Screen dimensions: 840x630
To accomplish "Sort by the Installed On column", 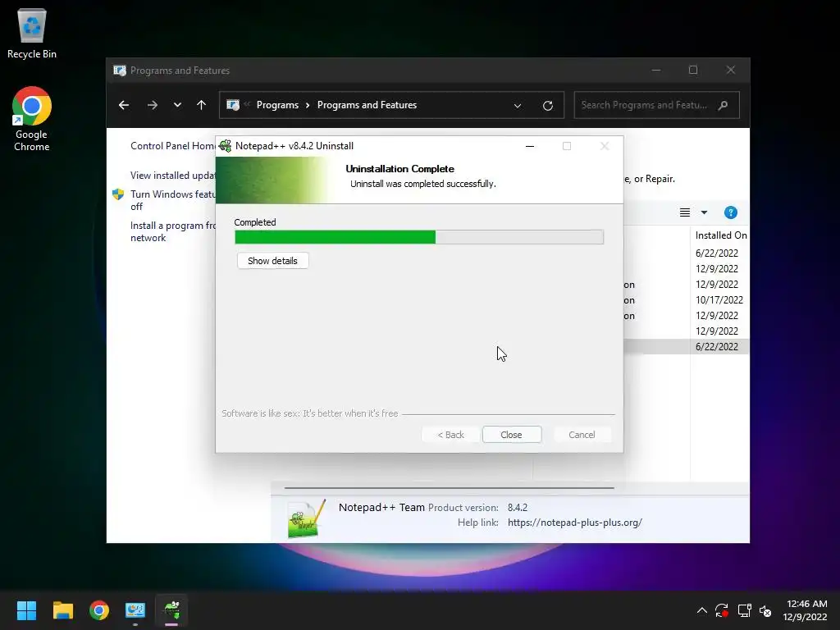I will 720,235.
